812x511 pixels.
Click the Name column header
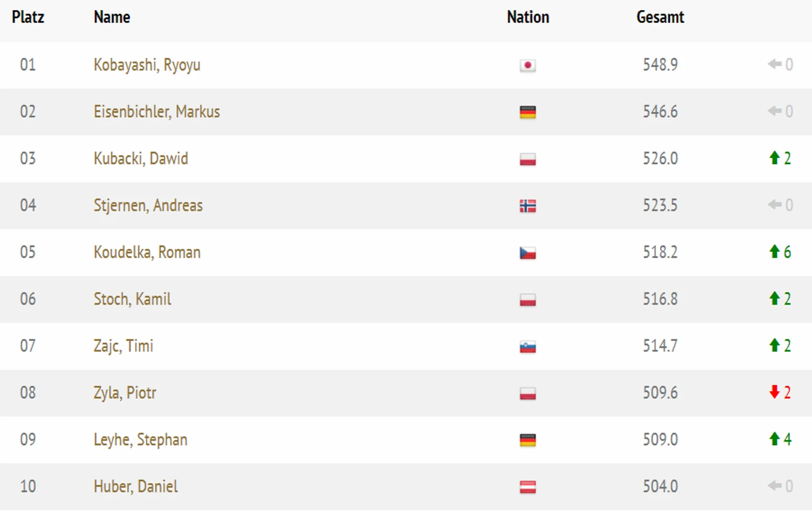[x=112, y=17]
